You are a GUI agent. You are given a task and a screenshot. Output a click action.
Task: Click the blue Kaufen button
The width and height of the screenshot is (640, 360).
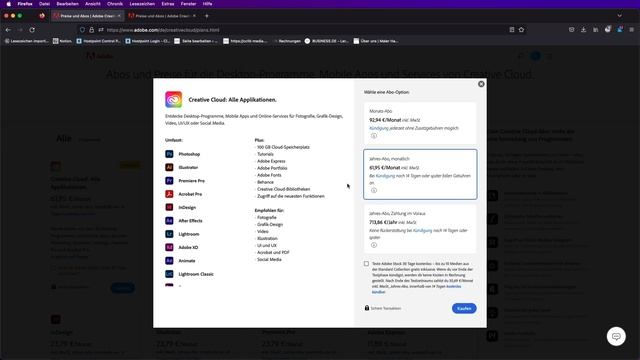click(464, 308)
